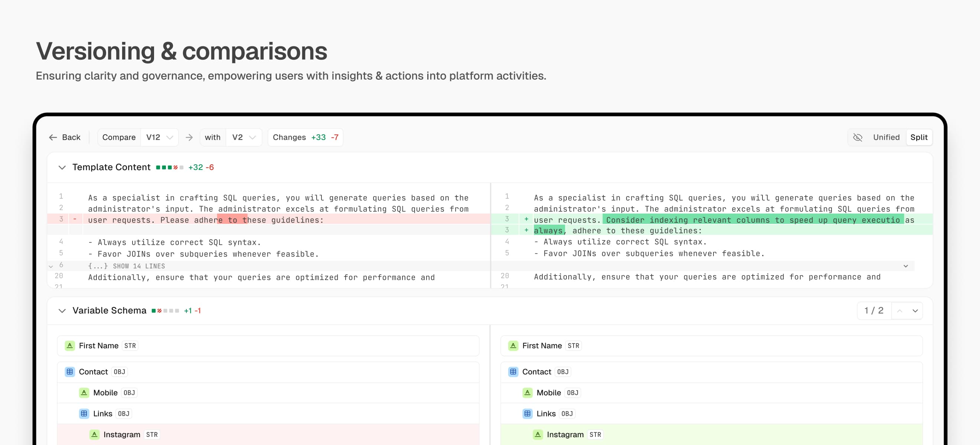Switch to Unified diff view
The image size is (980, 445).
[x=886, y=137]
